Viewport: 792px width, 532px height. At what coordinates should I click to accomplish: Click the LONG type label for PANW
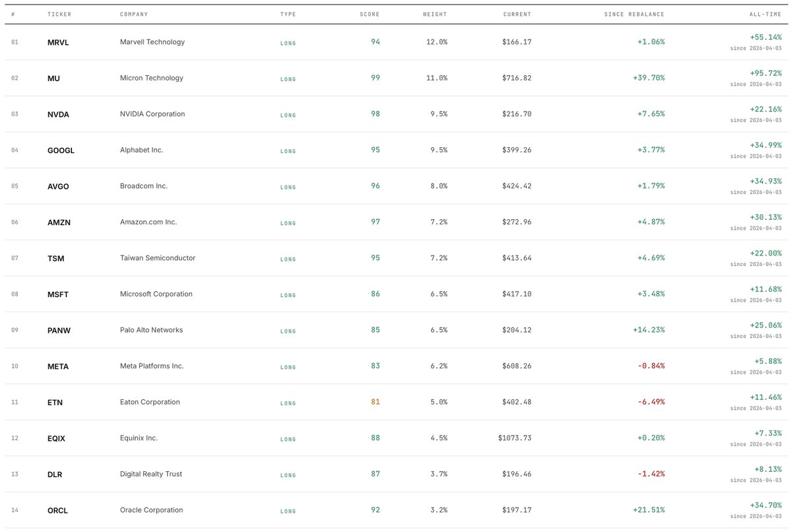[x=288, y=331]
